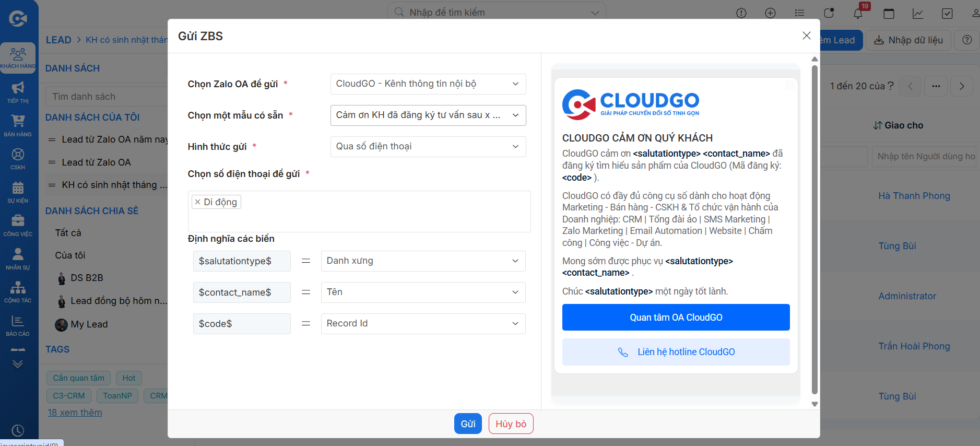Click the LEAD breadcrumb link
The image size is (980, 446).
[x=58, y=40]
